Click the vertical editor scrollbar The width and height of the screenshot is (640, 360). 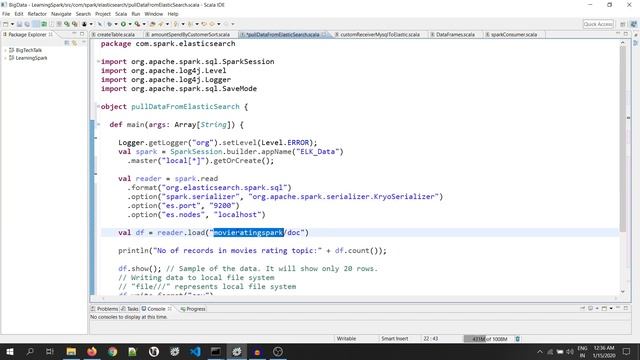(623, 139)
